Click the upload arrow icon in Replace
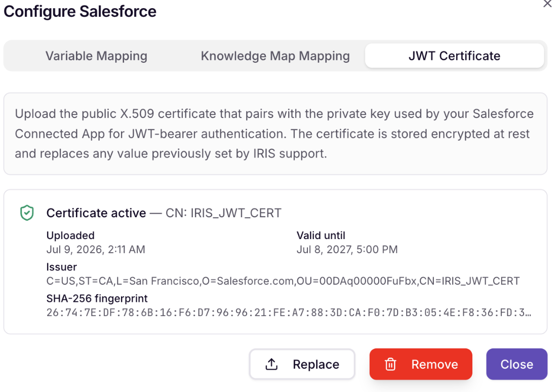Image resolution: width=559 pixels, height=392 pixels. click(x=271, y=364)
